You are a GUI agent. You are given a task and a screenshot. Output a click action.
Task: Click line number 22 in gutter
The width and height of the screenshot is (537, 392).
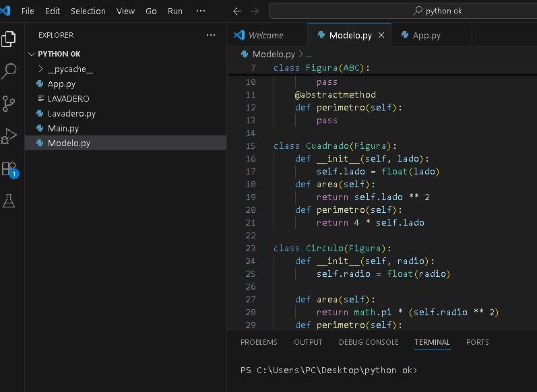[x=251, y=236]
